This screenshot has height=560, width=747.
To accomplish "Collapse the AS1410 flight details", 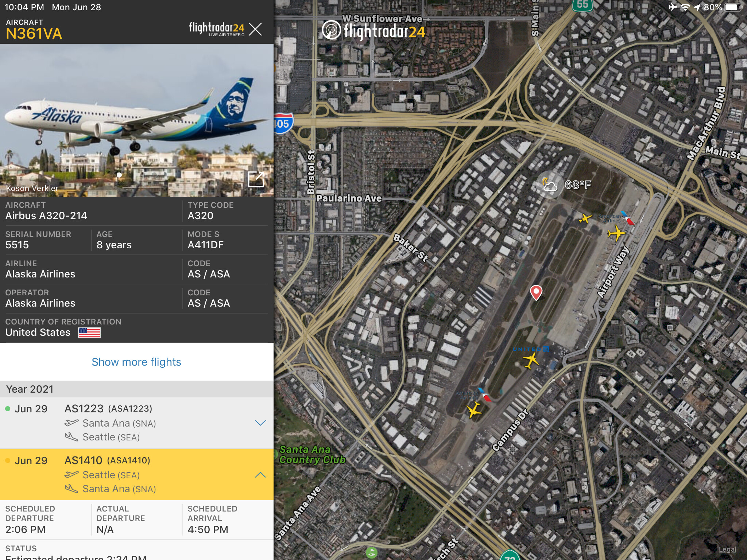I will point(260,475).
